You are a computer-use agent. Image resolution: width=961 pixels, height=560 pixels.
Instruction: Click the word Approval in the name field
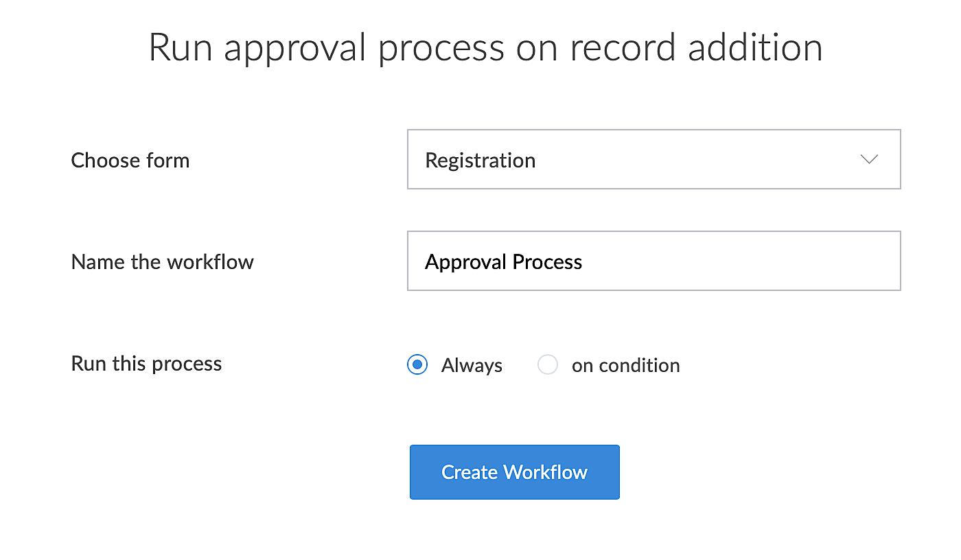[465, 262]
